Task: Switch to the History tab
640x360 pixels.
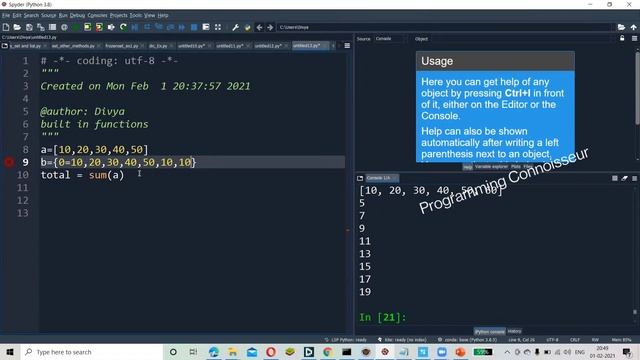Action: point(514,331)
